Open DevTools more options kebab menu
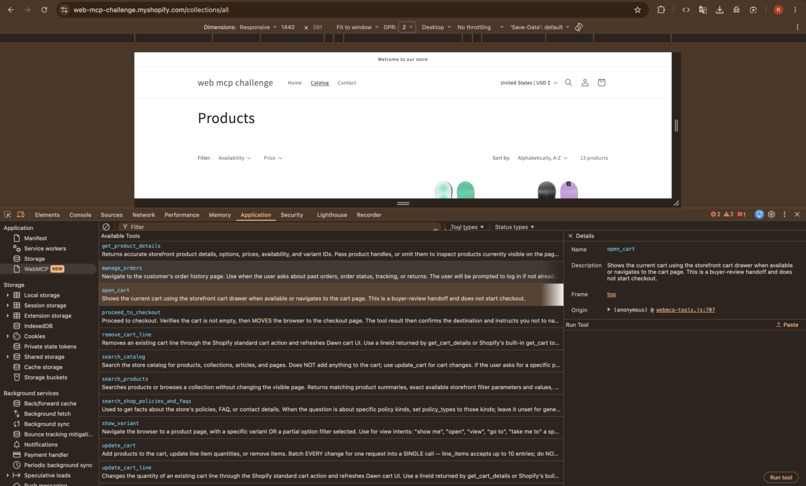This screenshot has width=806, height=486. point(784,214)
